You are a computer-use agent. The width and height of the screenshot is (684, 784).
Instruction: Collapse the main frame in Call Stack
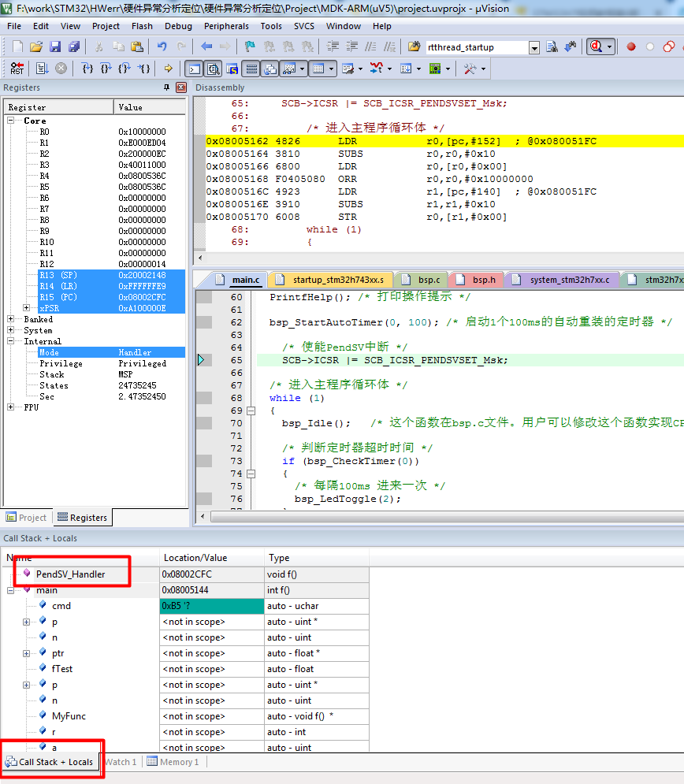click(10, 589)
